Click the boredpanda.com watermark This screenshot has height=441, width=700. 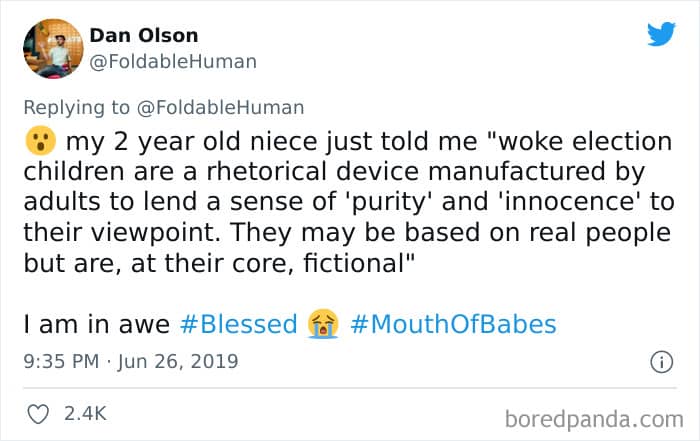point(594,420)
